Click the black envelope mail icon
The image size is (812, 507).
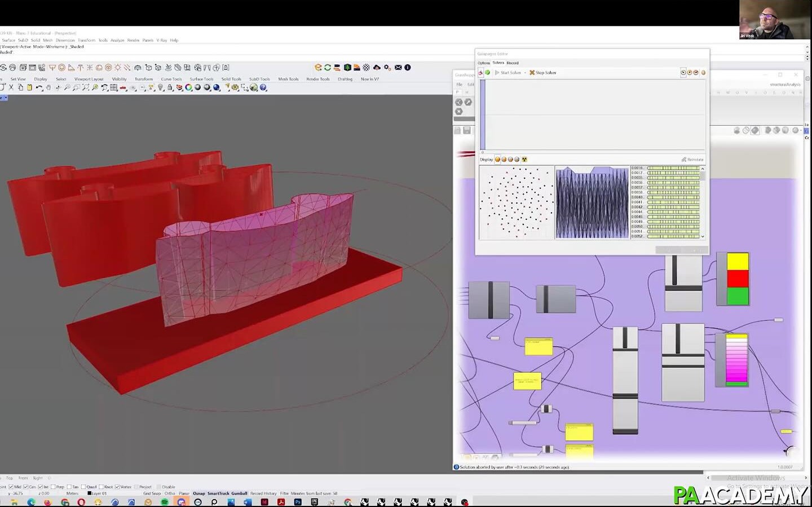point(398,68)
